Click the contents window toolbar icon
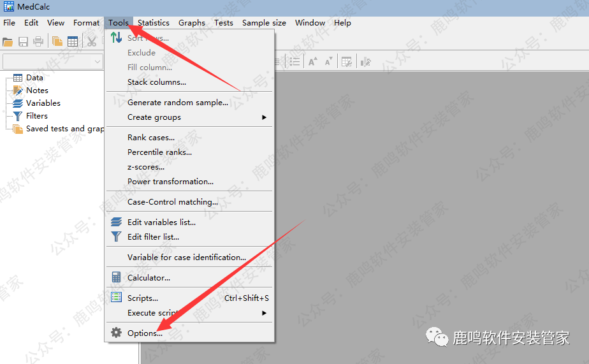589x364 pixels. coord(57,41)
